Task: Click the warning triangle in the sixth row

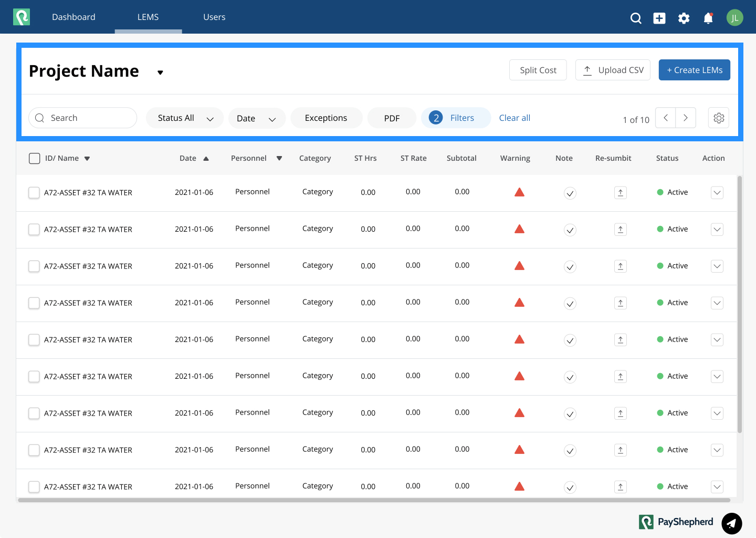Action: 520,376
